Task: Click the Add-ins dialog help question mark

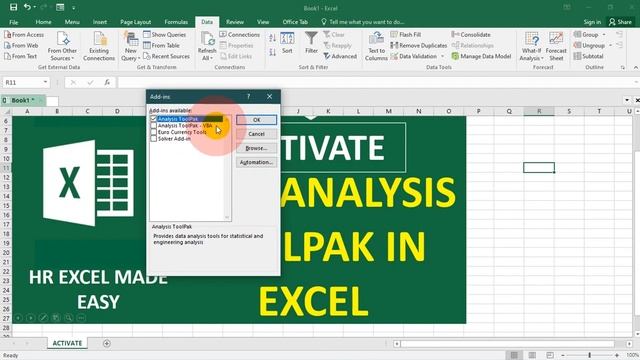Action: pos(248,96)
